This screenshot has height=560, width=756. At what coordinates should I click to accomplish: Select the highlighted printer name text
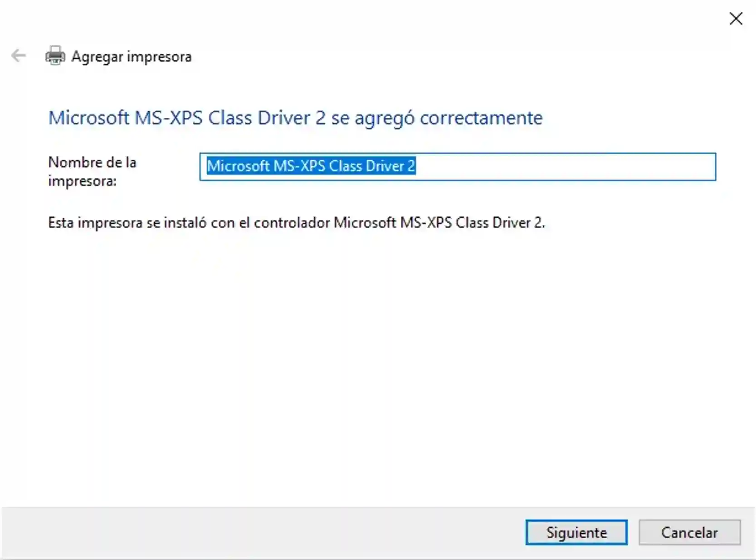coord(311,166)
